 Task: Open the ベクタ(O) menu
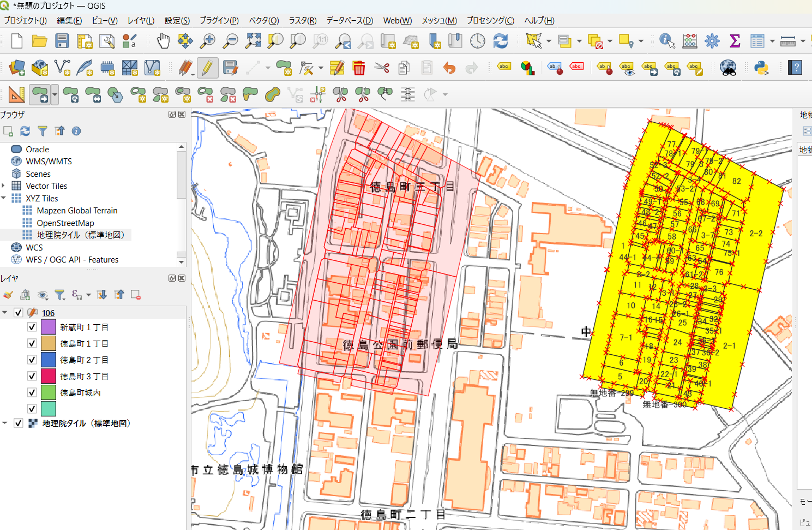pos(263,21)
